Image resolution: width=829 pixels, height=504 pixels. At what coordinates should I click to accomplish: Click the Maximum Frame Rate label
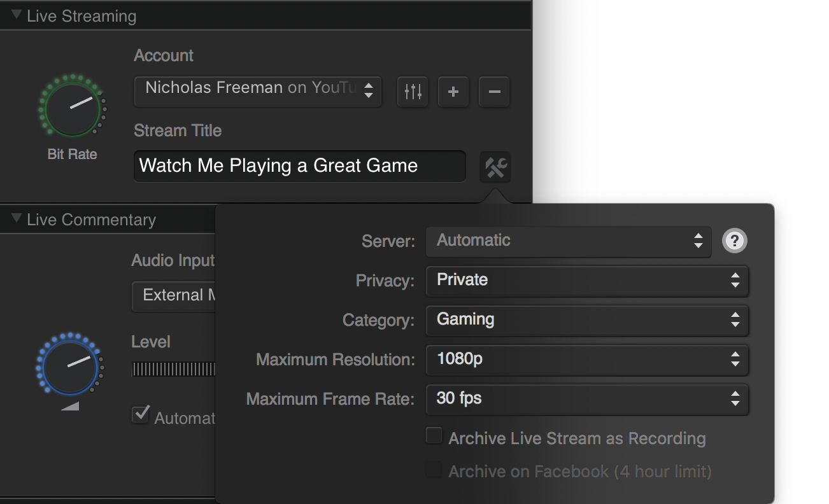click(330, 399)
